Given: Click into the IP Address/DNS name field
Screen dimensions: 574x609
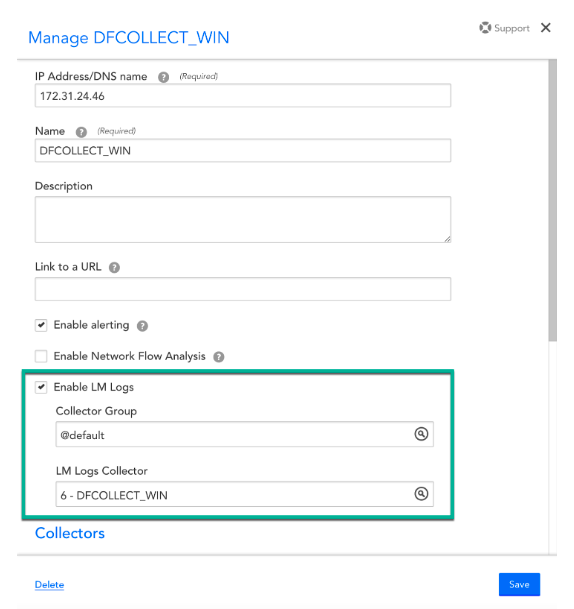Looking at the screenshot, I should (243, 96).
